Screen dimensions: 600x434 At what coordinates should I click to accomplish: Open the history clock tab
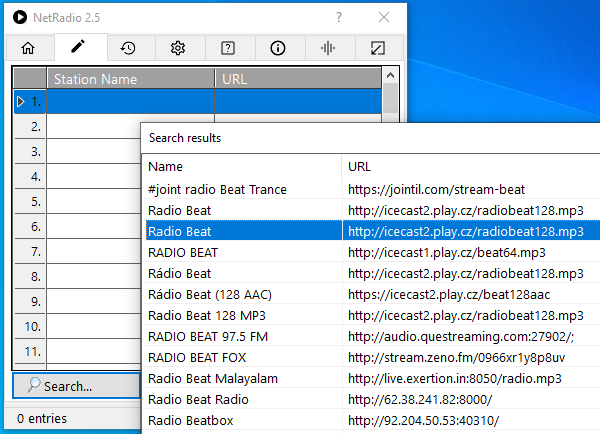click(x=128, y=48)
